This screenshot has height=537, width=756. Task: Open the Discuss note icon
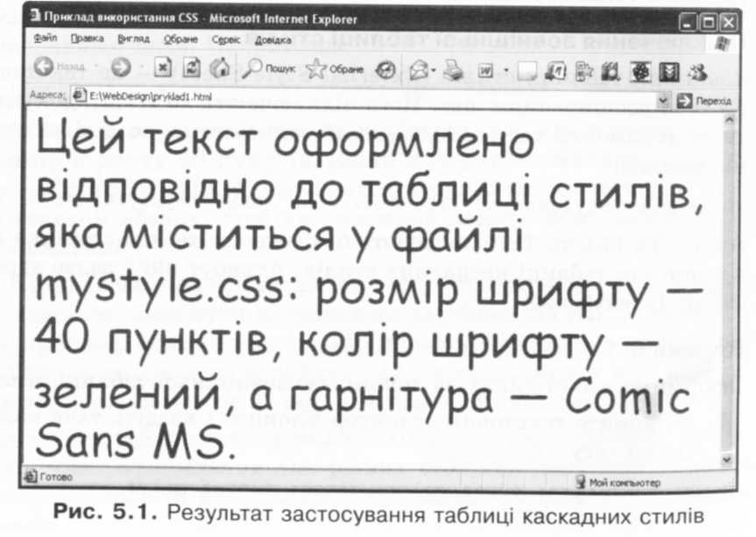pos(526,72)
